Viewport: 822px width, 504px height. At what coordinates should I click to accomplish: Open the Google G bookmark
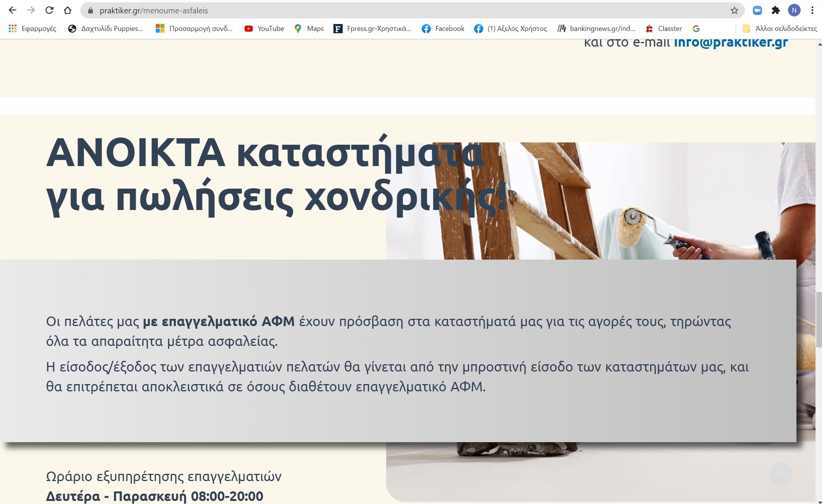click(696, 29)
